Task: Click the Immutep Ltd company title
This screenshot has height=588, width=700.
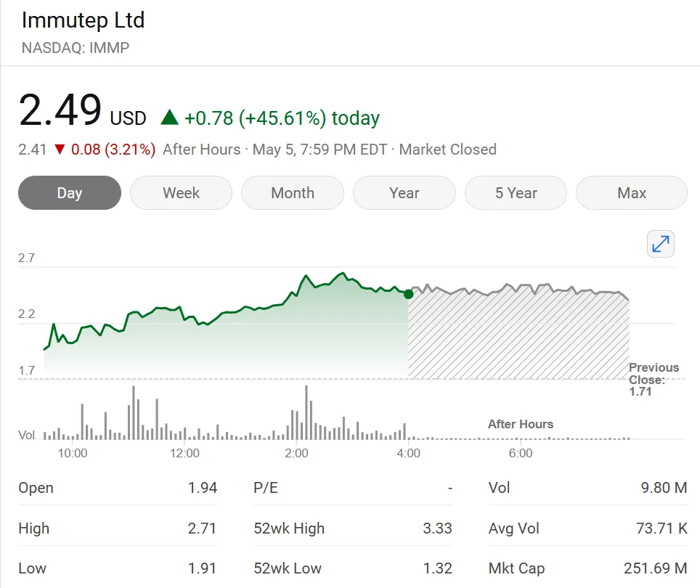Action: pyautogui.click(x=83, y=20)
